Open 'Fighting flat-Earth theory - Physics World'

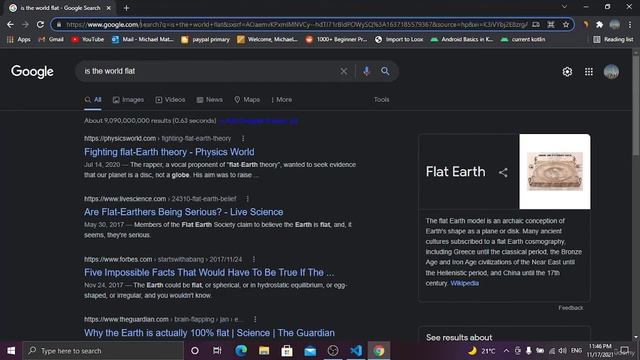tap(169, 152)
